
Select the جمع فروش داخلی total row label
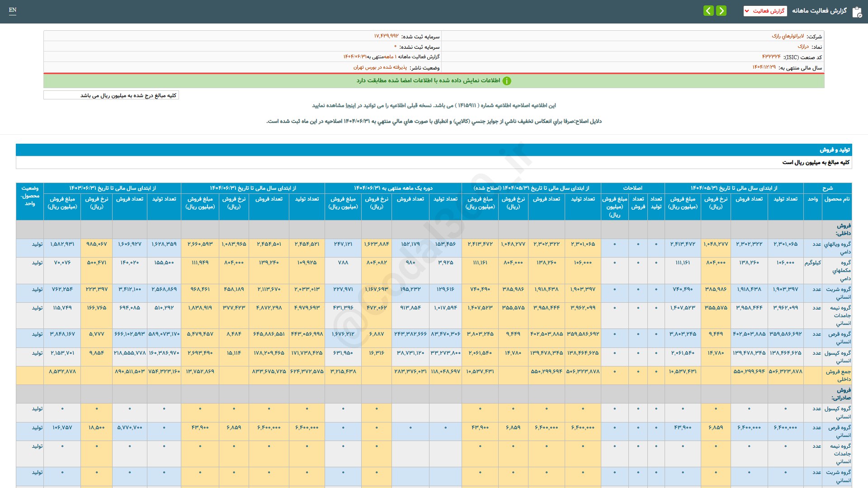pos(838,375)
